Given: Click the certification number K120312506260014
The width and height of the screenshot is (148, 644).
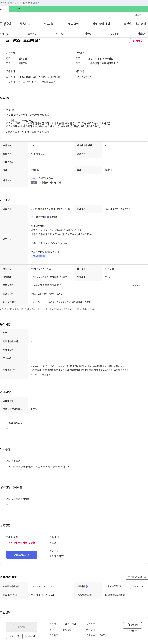Looking at the screenshot, I should click(x=116, y=595).
